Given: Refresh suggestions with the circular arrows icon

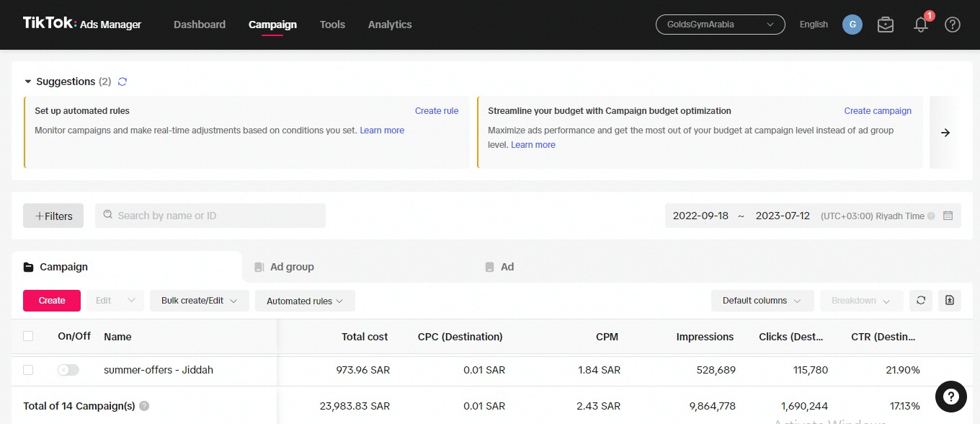Looking at the screenshot, I should [122, 81].
